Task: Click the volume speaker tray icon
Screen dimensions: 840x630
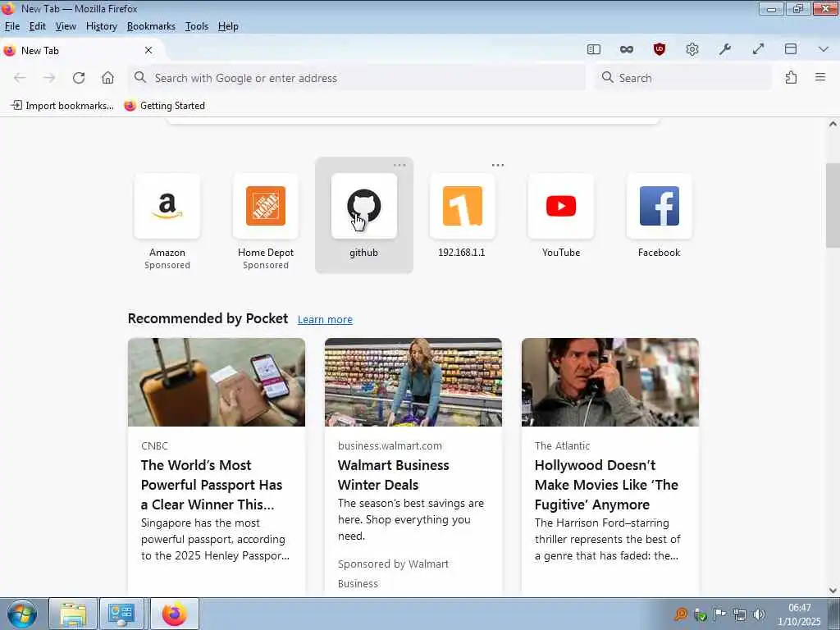Action: pos(759,614)
